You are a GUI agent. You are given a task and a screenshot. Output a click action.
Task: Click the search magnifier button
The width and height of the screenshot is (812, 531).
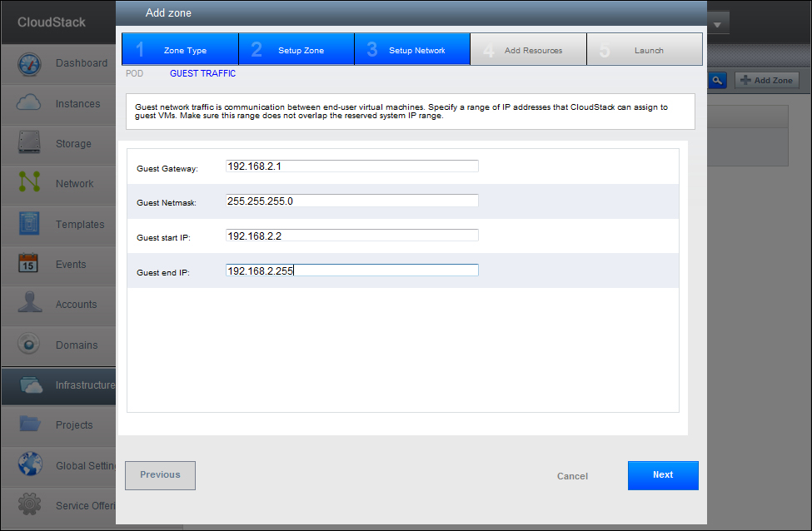(717, 80)
